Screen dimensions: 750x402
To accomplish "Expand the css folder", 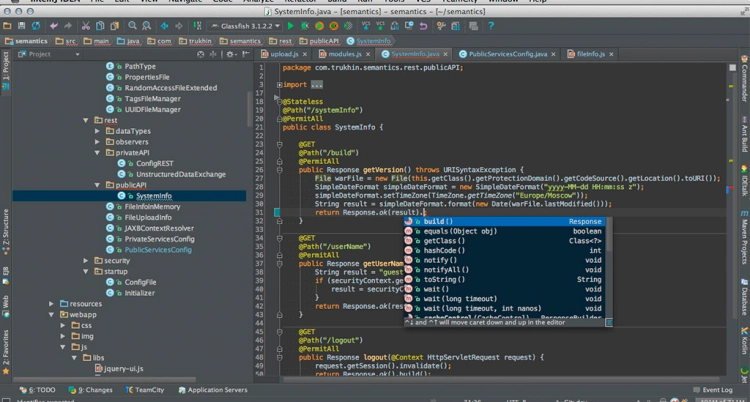I will tap(63, 325).
